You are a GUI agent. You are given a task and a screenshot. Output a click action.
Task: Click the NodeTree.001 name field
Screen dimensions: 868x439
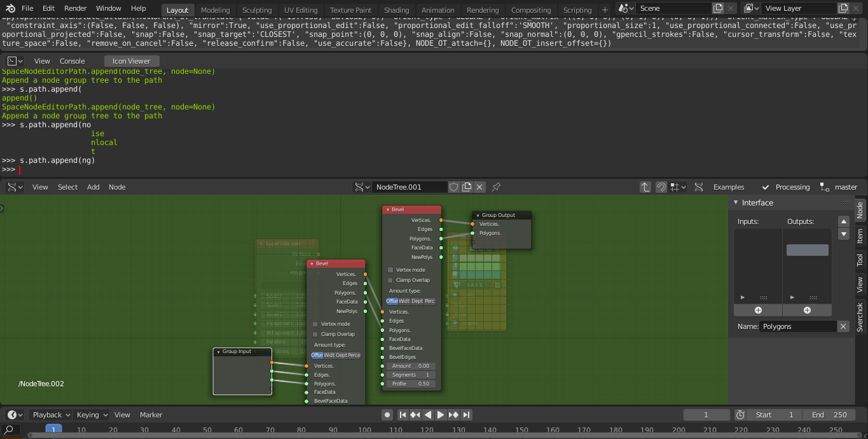[x=410, y=187]
